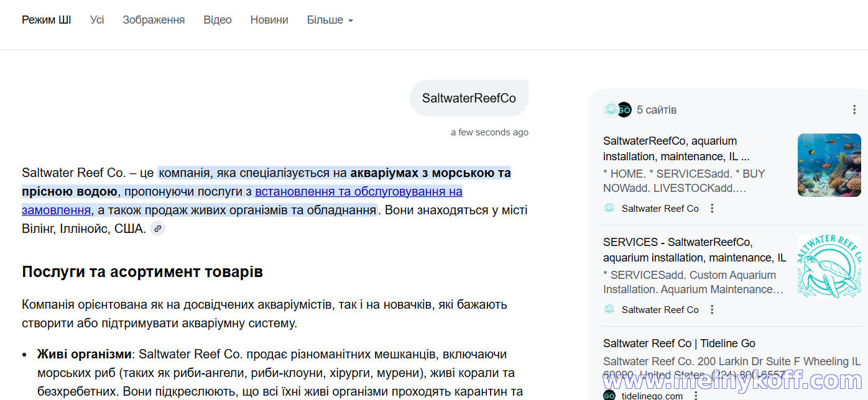This screenshot has width=868, height=400.
Task: Select the Новини tab
Action: 269,20
